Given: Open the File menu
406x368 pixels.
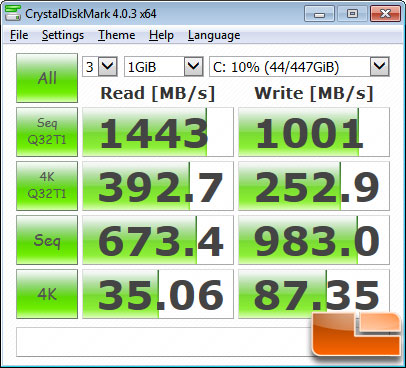Looking at the screenshot, I should pyautogui.click(x=19, y=35).
